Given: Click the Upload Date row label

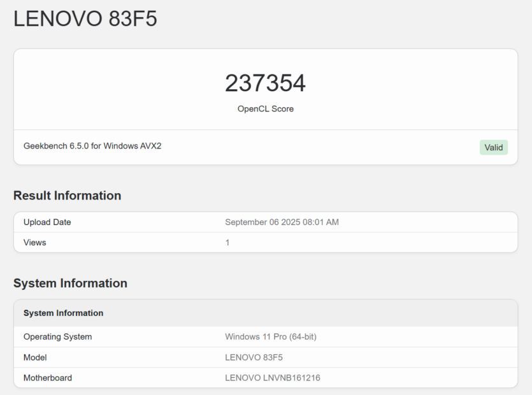Looking at the screenshot, I should (47, 222).
